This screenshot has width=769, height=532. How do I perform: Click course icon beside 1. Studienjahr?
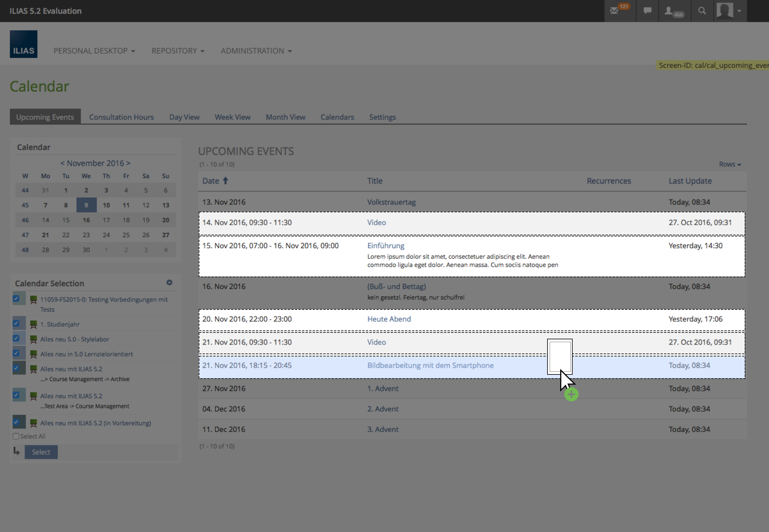coord(33,324)
